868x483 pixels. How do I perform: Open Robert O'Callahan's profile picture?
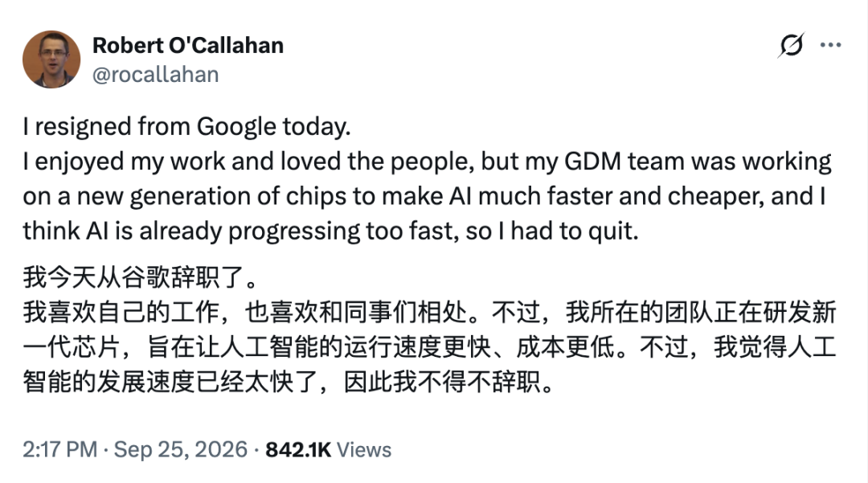pos(51,59)
